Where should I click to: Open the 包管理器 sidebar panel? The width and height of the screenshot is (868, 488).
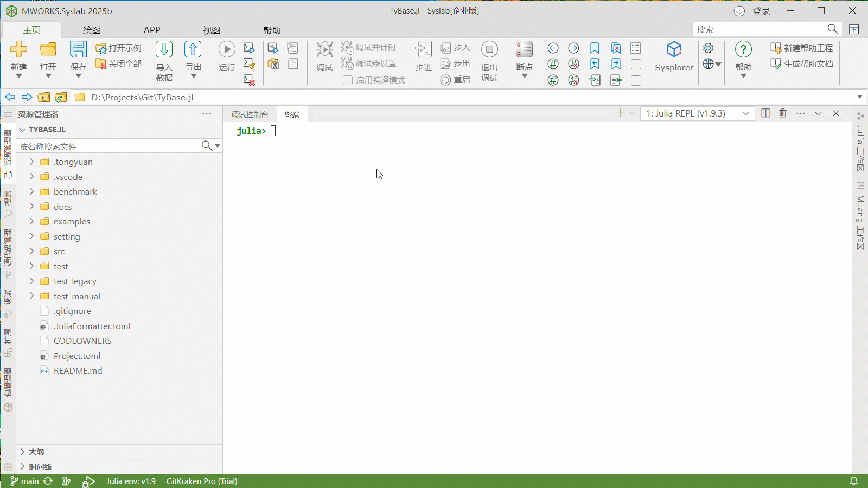point(8,389)
